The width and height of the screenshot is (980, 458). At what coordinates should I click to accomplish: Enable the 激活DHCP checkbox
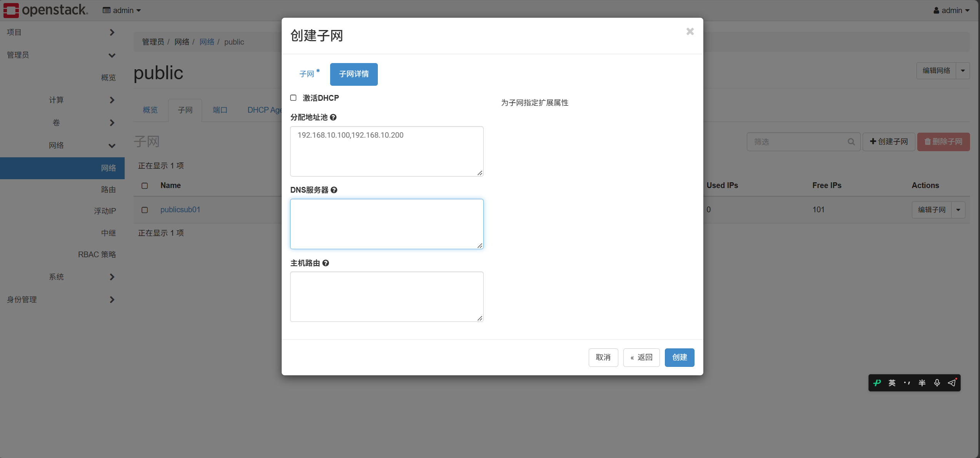coord(293,98)
